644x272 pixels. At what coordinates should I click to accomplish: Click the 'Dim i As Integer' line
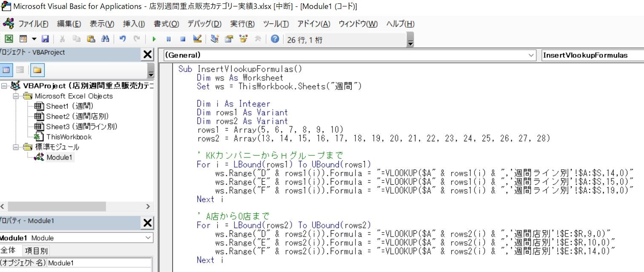[233, 103]
